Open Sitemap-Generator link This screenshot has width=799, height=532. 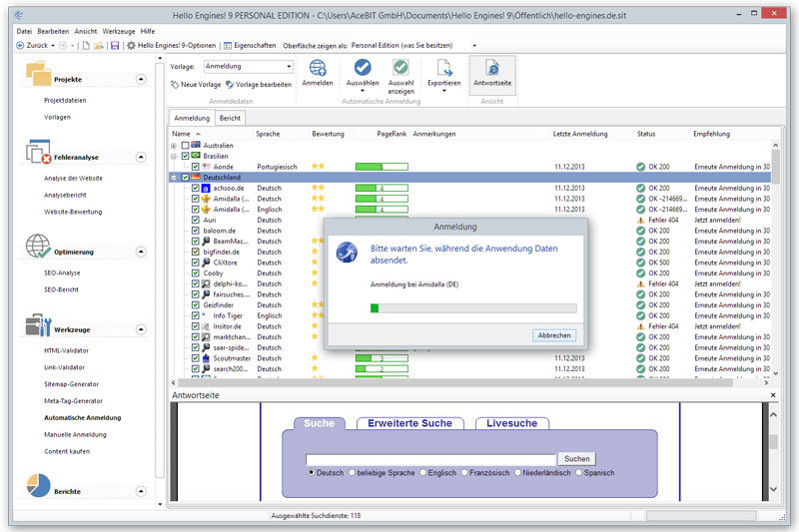71,384
